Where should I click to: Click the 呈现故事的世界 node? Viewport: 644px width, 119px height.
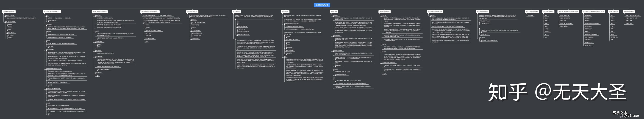pyautogui.click(x=195, y=25)
